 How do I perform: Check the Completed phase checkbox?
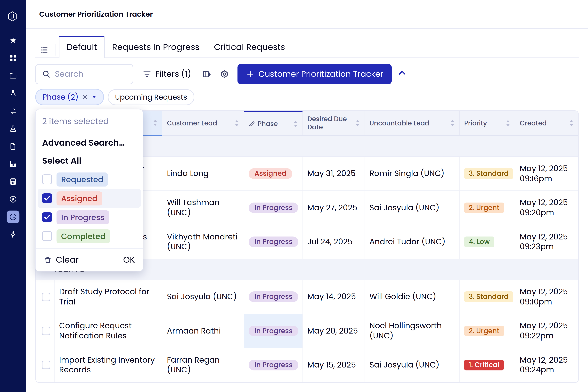47,236
